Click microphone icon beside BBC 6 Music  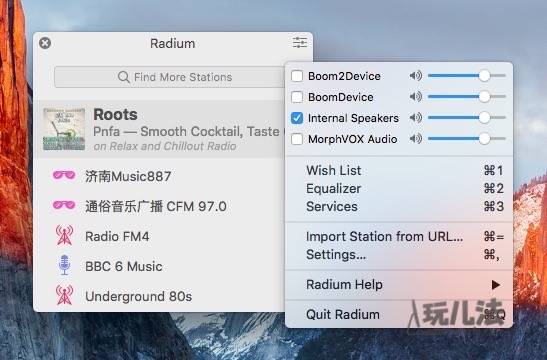point(64,265)
